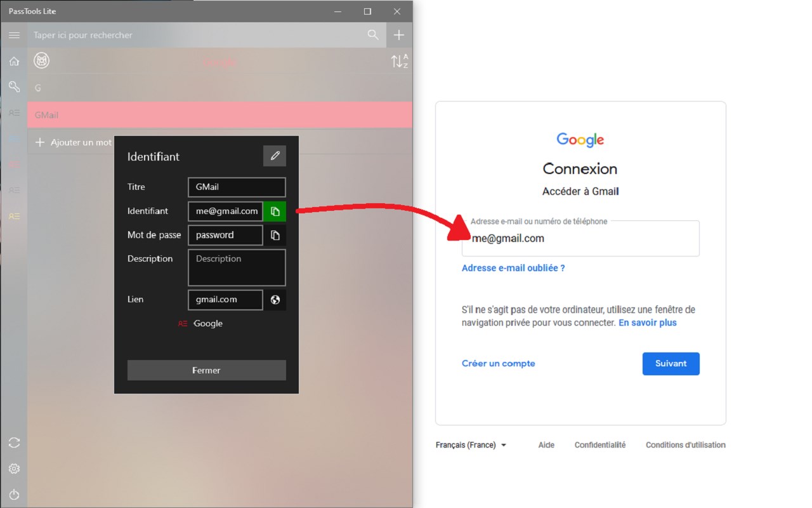Click Ajouter un mot to add entry
This screenshot has width=812, height=508.
point(74,142)
